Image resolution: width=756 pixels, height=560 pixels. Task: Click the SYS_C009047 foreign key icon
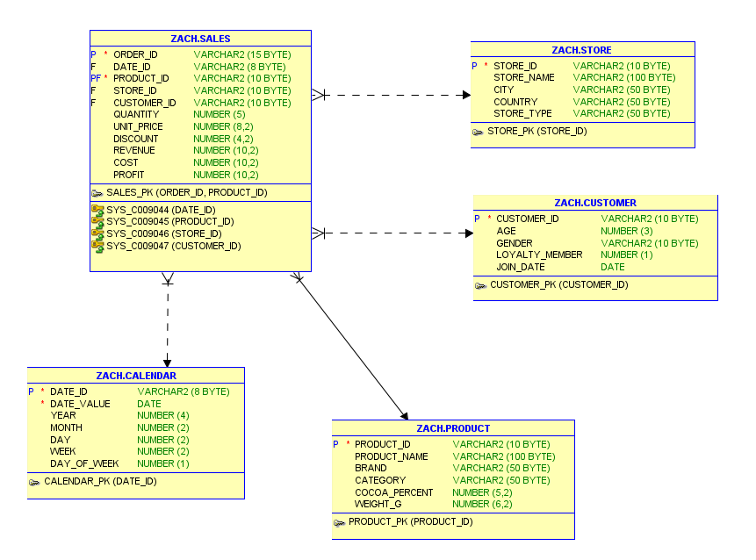coord(97,246)
